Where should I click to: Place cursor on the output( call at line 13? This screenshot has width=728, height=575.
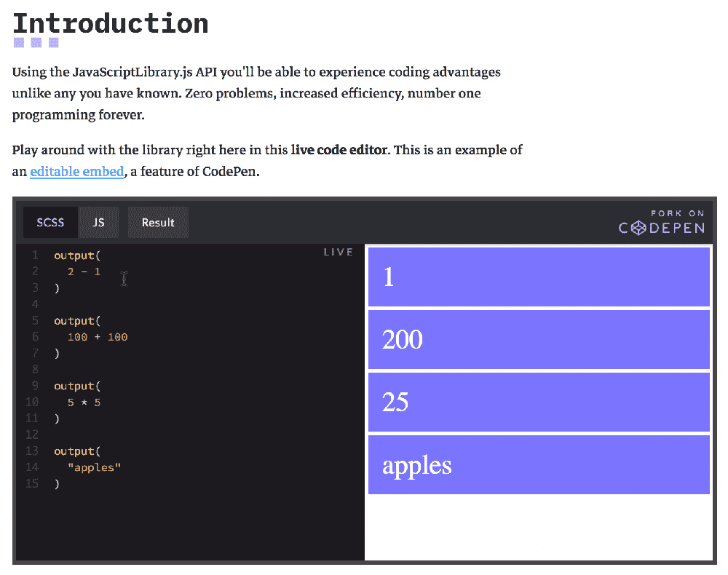pos(76,451)
